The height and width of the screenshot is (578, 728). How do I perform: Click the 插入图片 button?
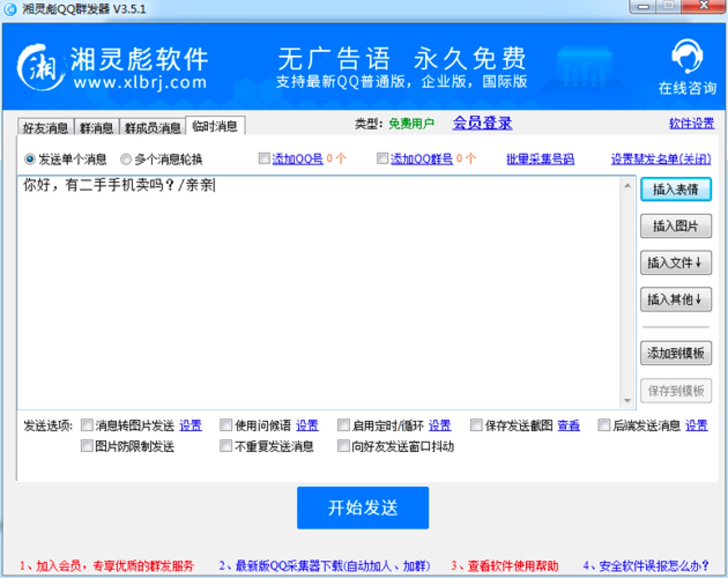(x=675, y=226)
